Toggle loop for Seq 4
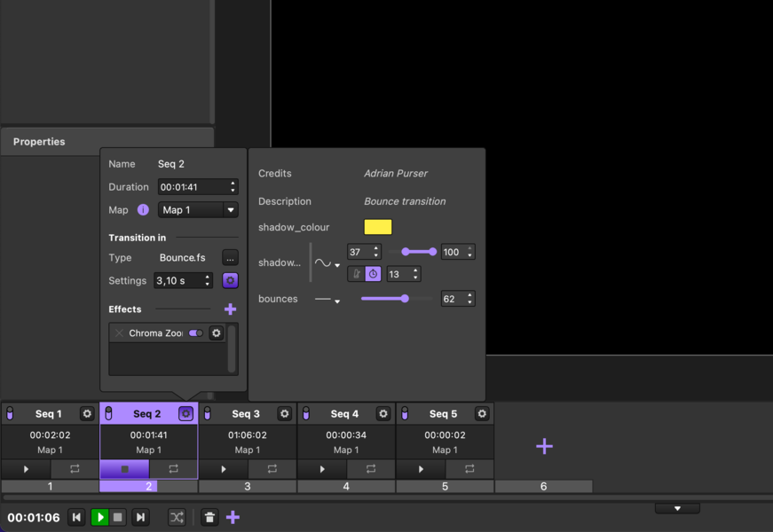Viewport: 773px width, 532px height. tap(370, 469)
